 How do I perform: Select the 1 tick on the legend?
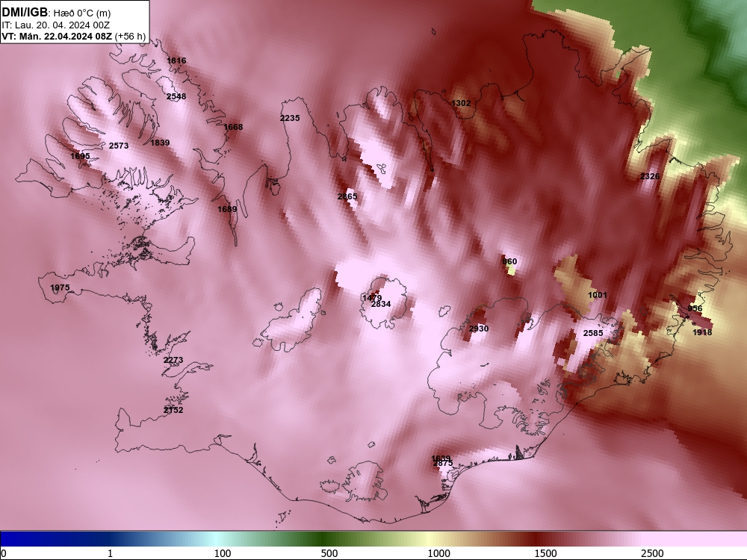pyautogui.click(x=110, y=553)
